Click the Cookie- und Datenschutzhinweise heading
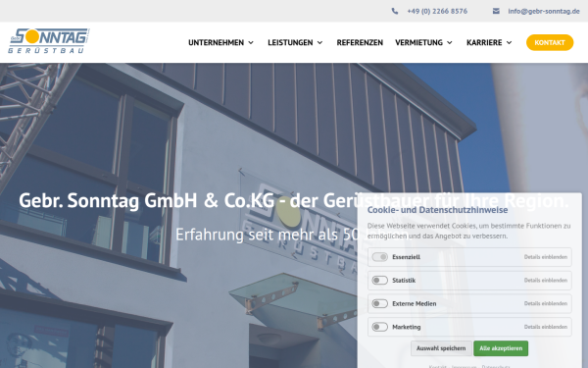The width and height of the screenshot is (588, 368). 437,210
